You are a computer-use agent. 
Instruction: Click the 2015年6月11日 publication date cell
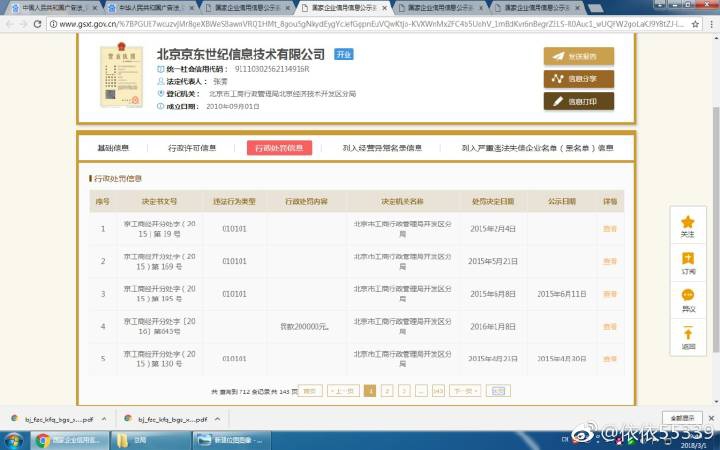562,294
